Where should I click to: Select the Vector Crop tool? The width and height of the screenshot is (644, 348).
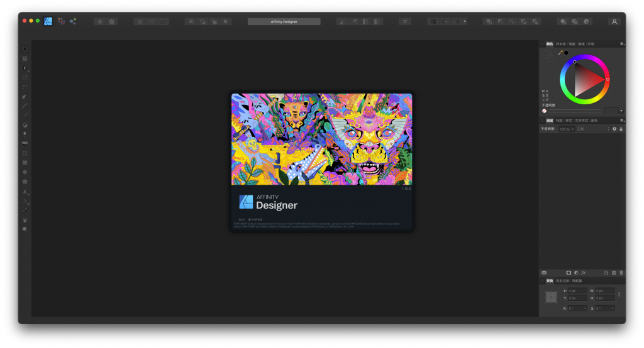(25, 153)
